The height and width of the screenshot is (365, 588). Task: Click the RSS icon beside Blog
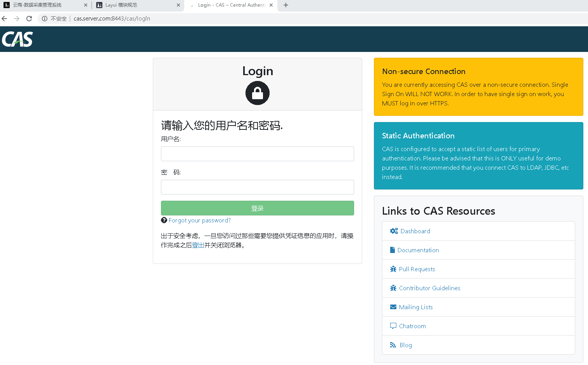point(393,344)
